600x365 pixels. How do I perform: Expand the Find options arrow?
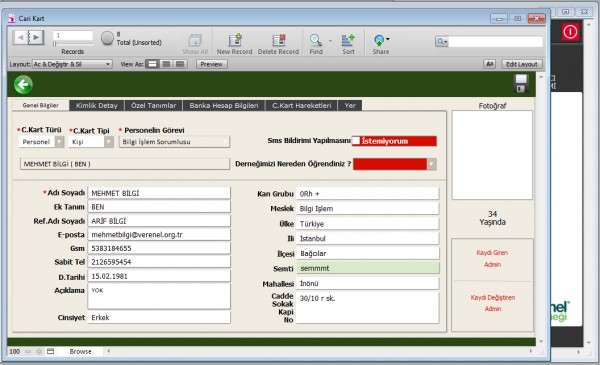[x=330, y=40]
